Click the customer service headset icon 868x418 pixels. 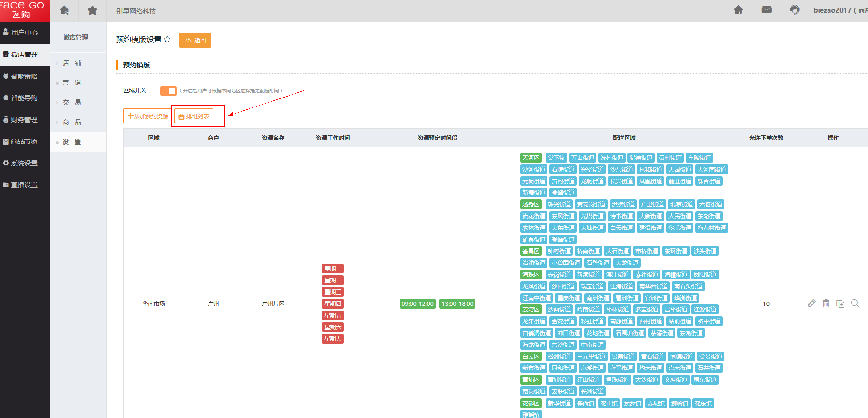[795, 10]
